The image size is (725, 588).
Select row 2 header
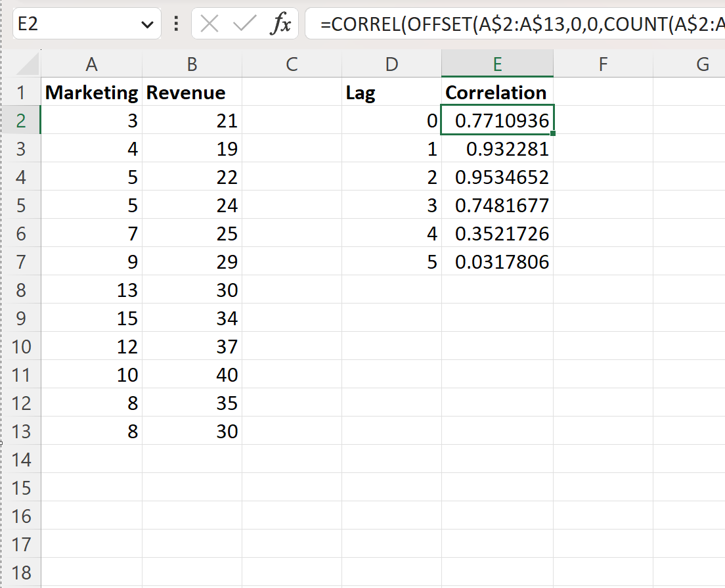pos(22,120)
